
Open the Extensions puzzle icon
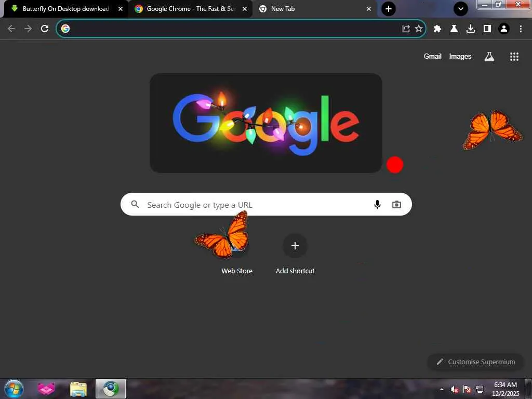pyautogui.click(x=437, y=29)
